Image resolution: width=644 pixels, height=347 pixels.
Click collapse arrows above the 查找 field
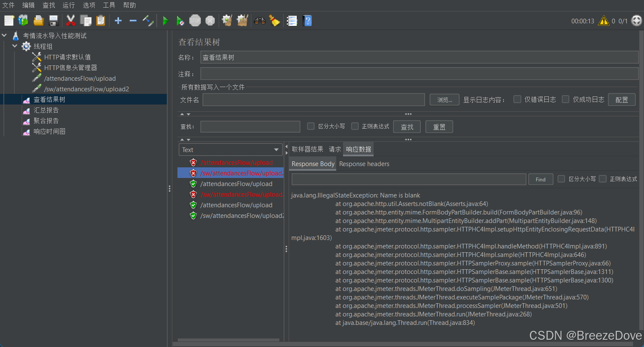(x=185, y=114)
